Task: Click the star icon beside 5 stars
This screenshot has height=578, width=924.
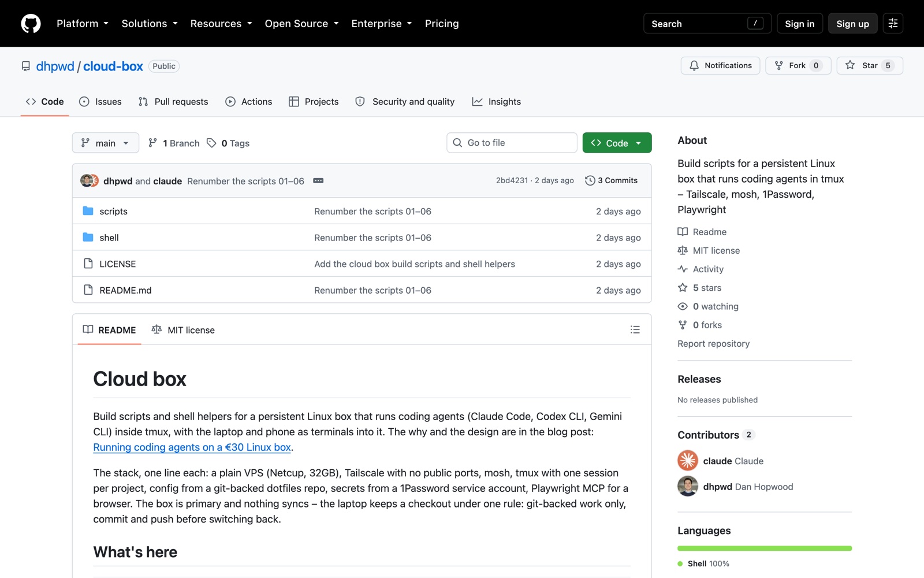Action: click(683, 287)
